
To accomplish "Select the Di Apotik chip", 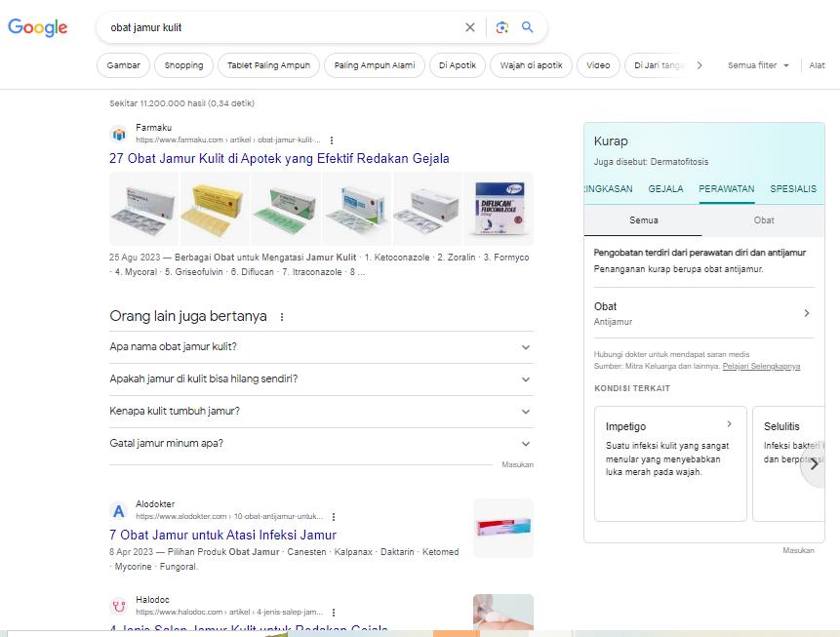I will coord(458,65).
